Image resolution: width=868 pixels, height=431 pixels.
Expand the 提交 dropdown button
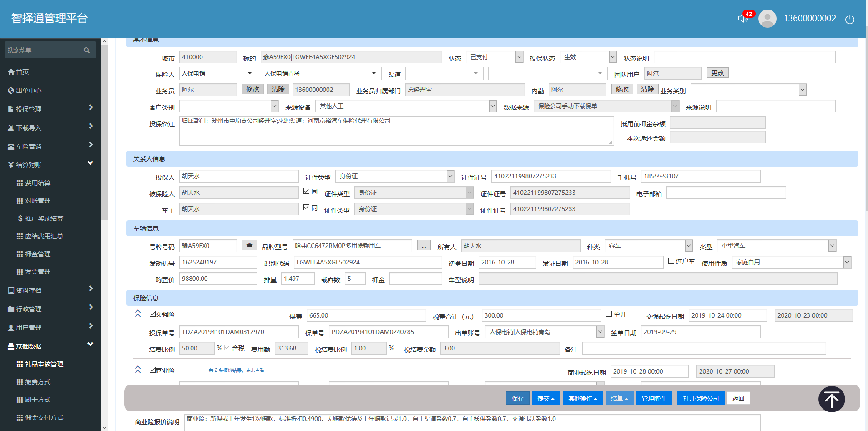[545, 398]
